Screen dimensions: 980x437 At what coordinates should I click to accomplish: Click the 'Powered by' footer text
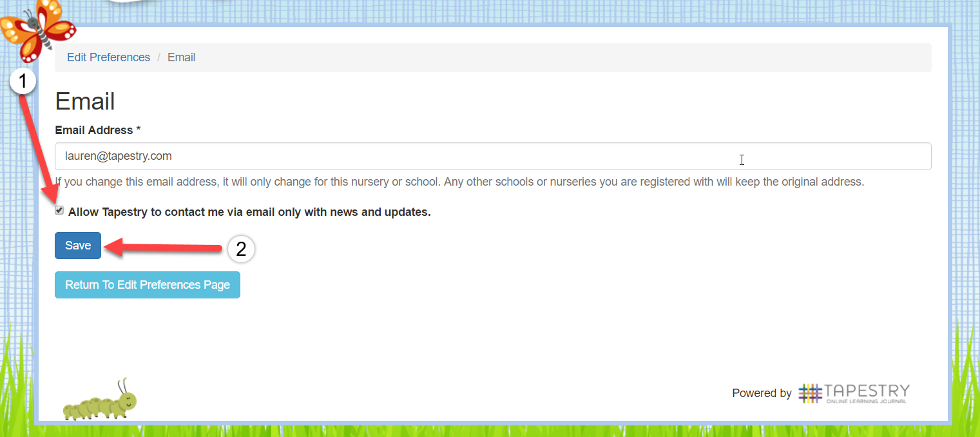762,393
